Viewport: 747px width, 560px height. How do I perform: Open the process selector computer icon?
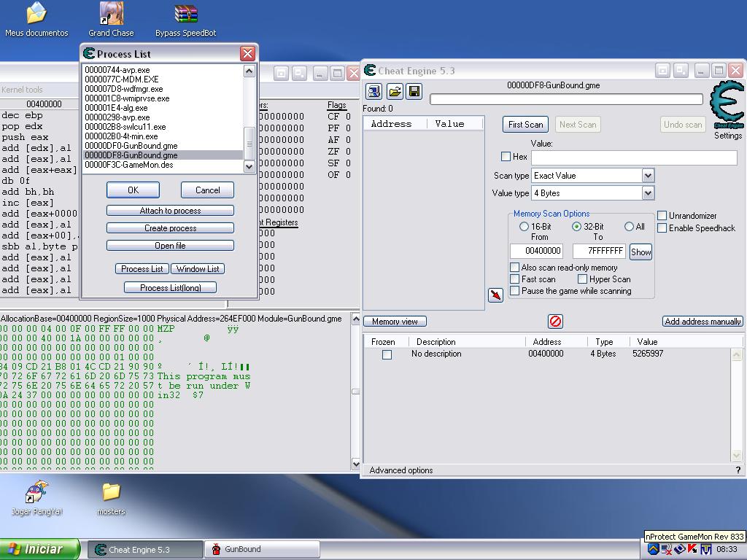click(374, 91)
